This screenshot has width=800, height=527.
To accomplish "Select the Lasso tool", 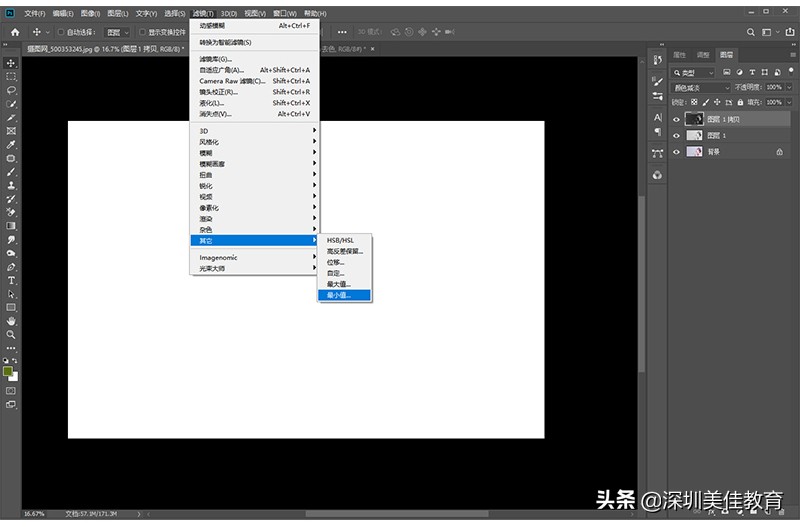I will point(11,90).
